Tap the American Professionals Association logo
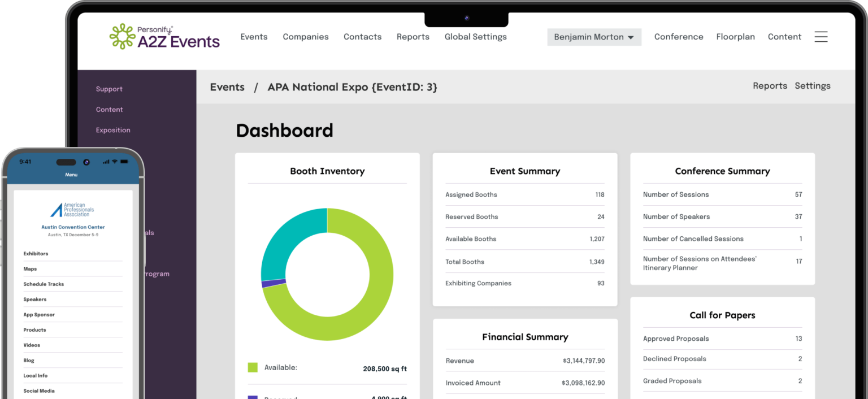Image resolution: width=868 pixels, height=399 pixels. 73,209
